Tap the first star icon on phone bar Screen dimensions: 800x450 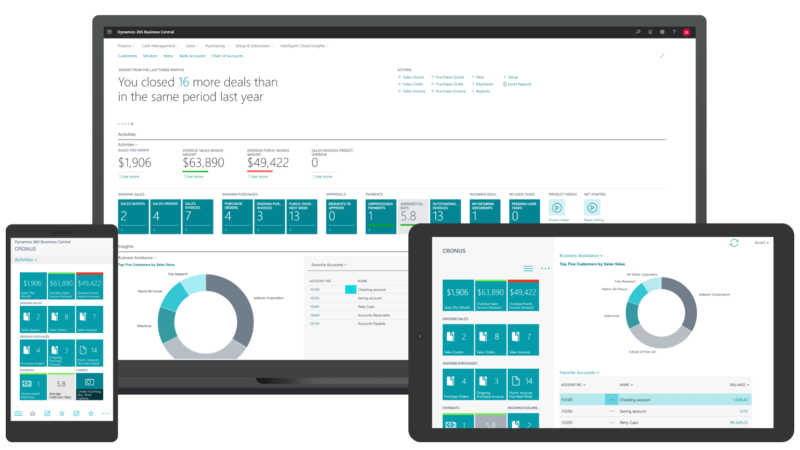tap(62, 413)
